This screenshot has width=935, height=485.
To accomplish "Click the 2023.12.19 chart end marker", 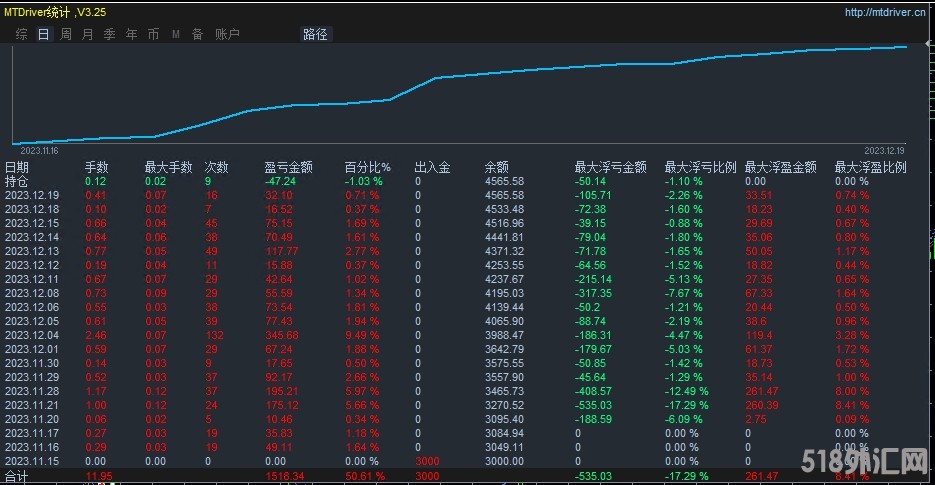I will 884,151.
